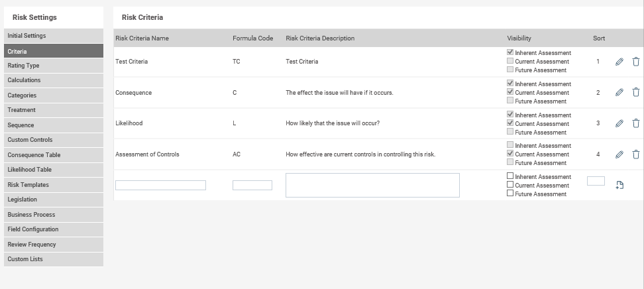Image resolution: width=644 pixels, height=289 pixels.
Task: Edit the Likelihood criteria row
Action: point(619,123)
